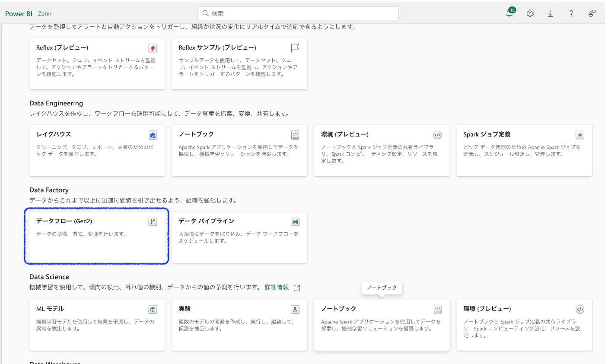Open the account/feedback icon at far right
The width and height of the screenshot is (605, 364).
(592, 13)
